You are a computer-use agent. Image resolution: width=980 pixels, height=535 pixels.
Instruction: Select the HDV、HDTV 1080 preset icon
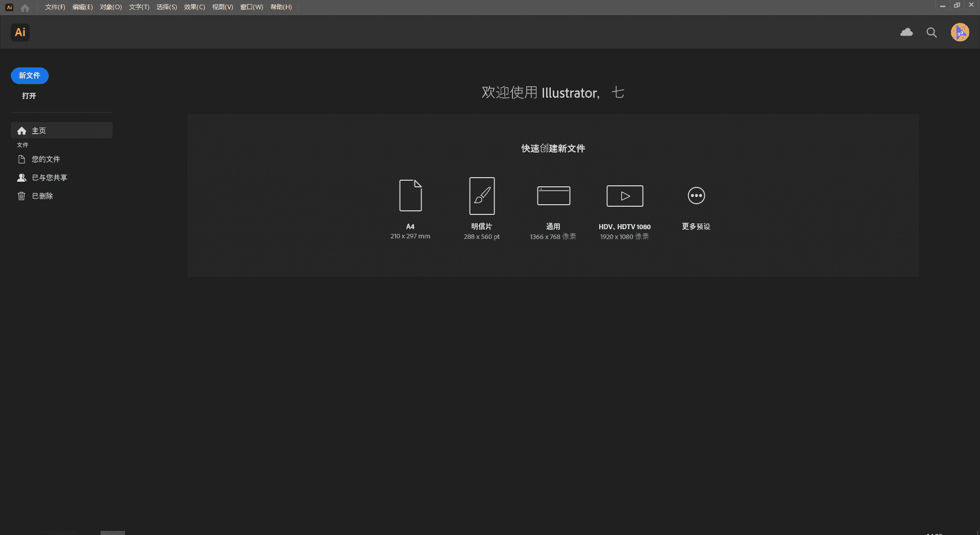click(x=624, y=196)
